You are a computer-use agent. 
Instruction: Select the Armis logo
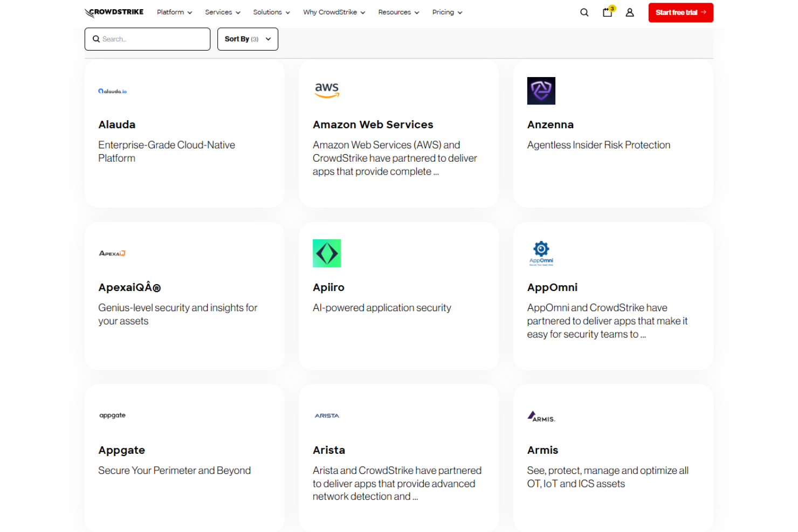pyautogui.click(x=541, y=416)
